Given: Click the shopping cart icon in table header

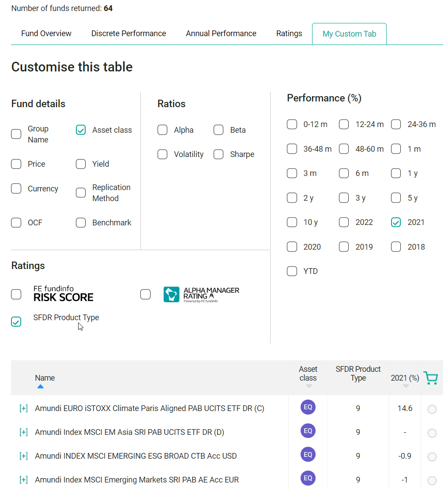Looking at the screenshot, I should 430,378.
